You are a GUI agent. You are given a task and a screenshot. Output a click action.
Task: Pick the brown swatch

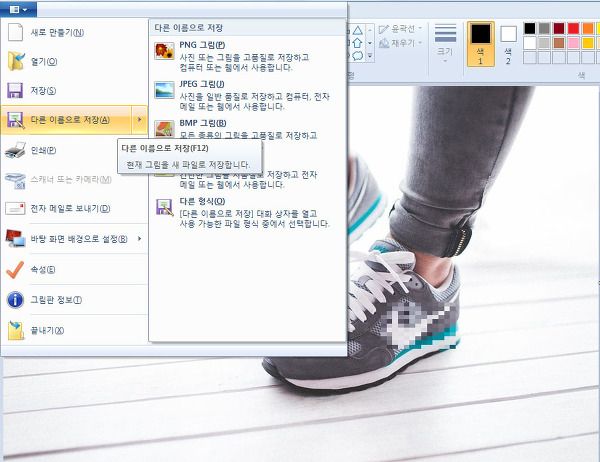(559, 43)
